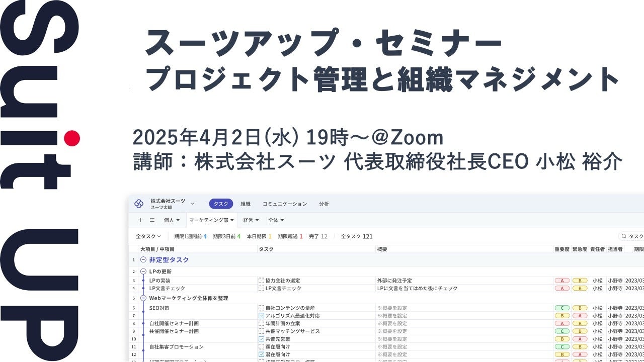Switch to the タスク tab
Viewport: 644px width, 362px height.
click(x=221, y=204)
